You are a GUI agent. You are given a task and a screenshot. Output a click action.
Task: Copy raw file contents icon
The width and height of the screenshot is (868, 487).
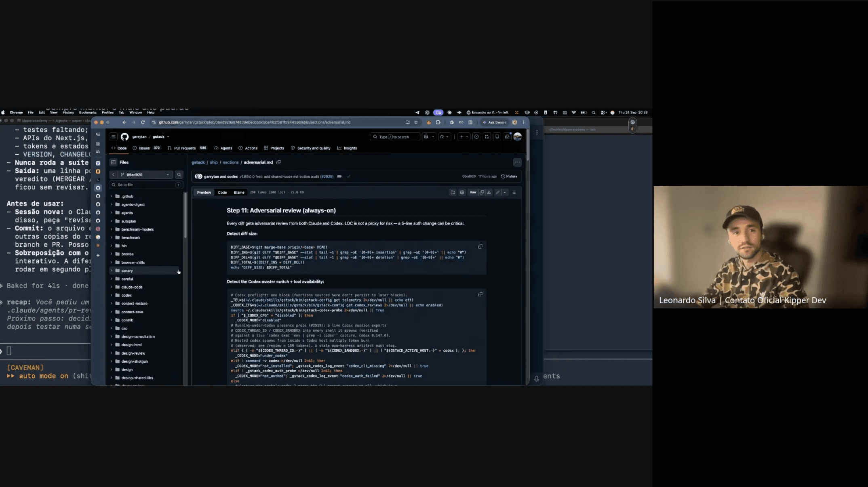(482, 193)
